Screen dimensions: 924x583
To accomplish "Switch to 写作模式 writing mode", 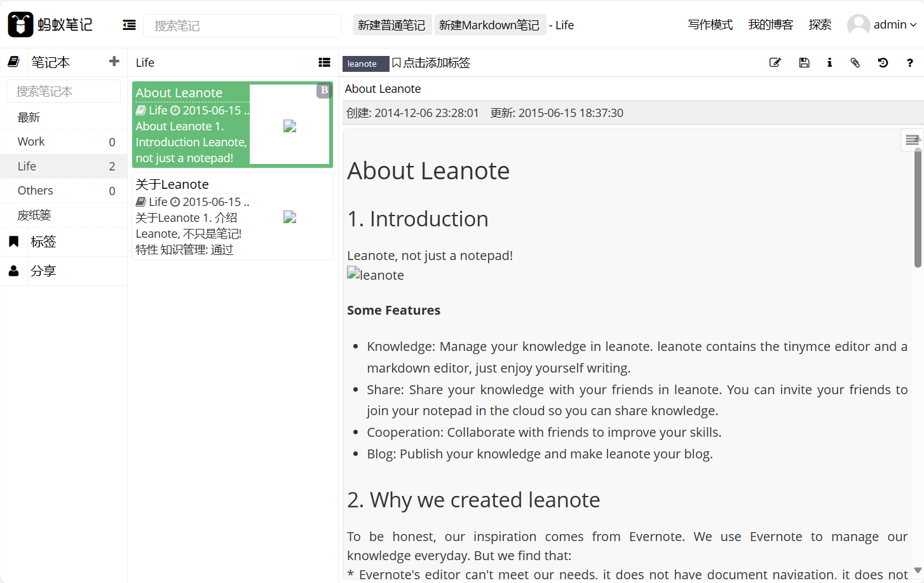I will pos(710,25).
